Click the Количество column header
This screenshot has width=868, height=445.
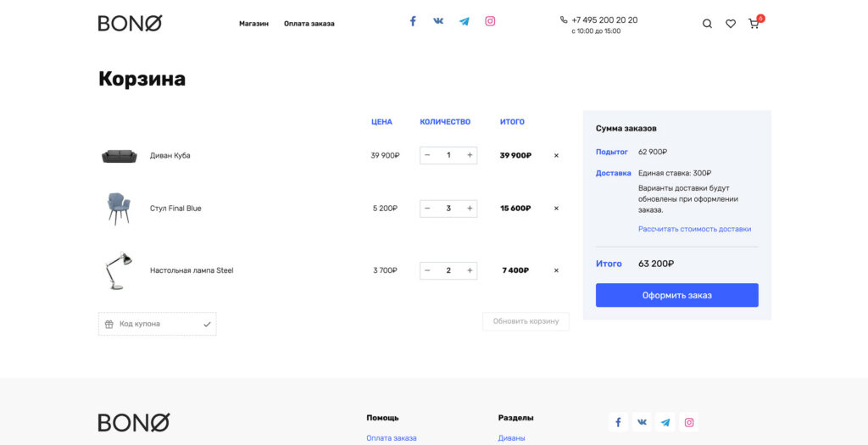point(445,122)
